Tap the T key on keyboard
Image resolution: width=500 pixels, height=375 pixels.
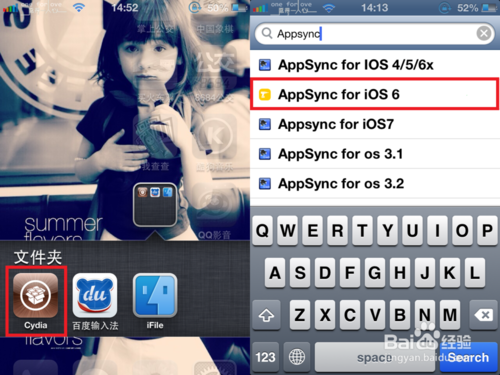(362, 231)
